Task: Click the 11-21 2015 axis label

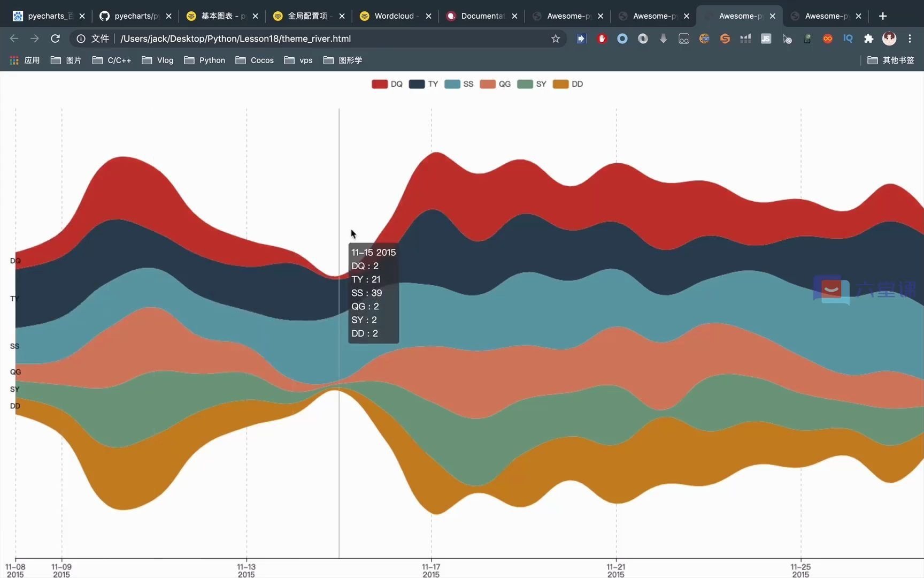Action: click(616, 571)
